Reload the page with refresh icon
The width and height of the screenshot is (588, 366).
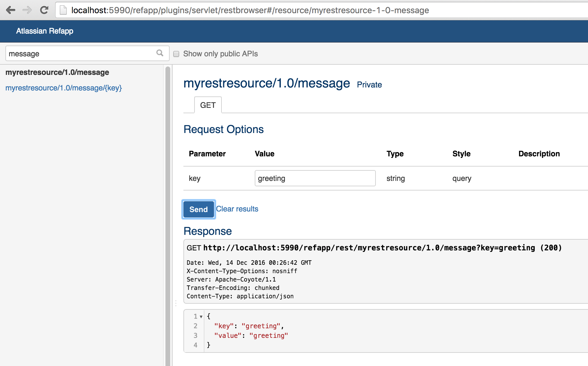click(x=44, y=10)
